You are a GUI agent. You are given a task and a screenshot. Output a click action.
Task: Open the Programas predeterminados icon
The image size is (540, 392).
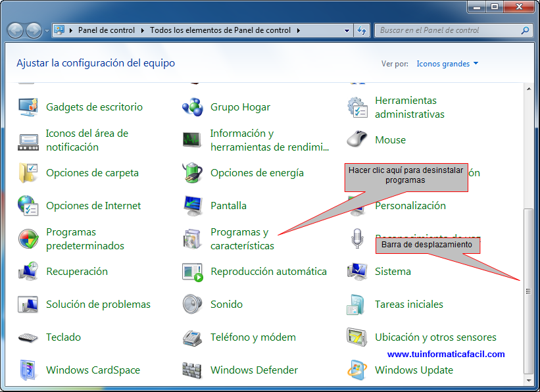click(x=28, y=239)
